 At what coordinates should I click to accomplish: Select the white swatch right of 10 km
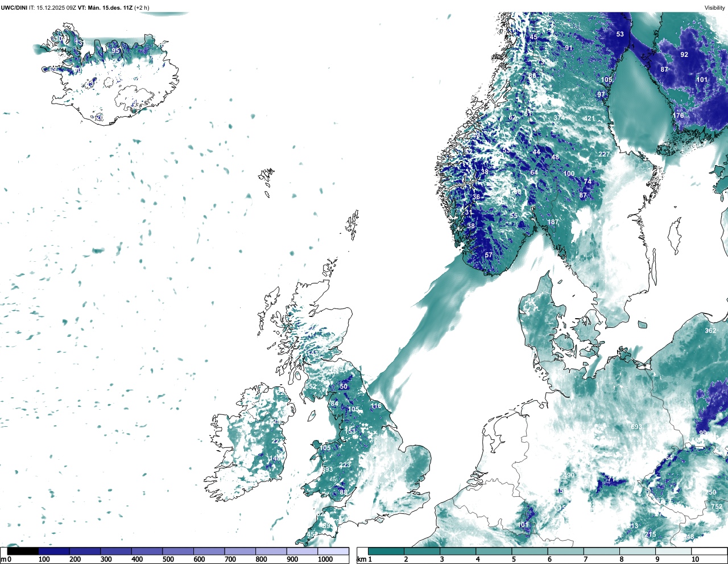click(x=709, y=551)
